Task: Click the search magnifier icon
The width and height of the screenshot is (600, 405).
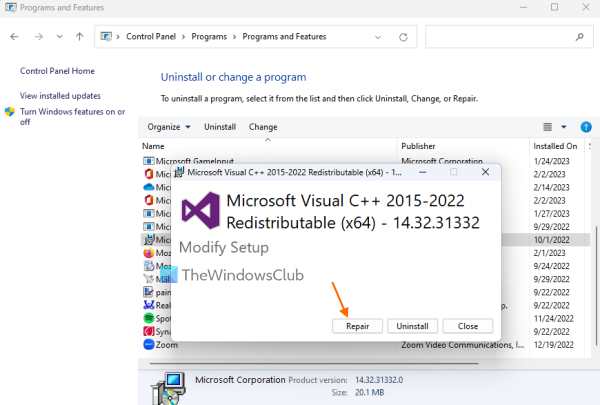Action: point(580,37)
